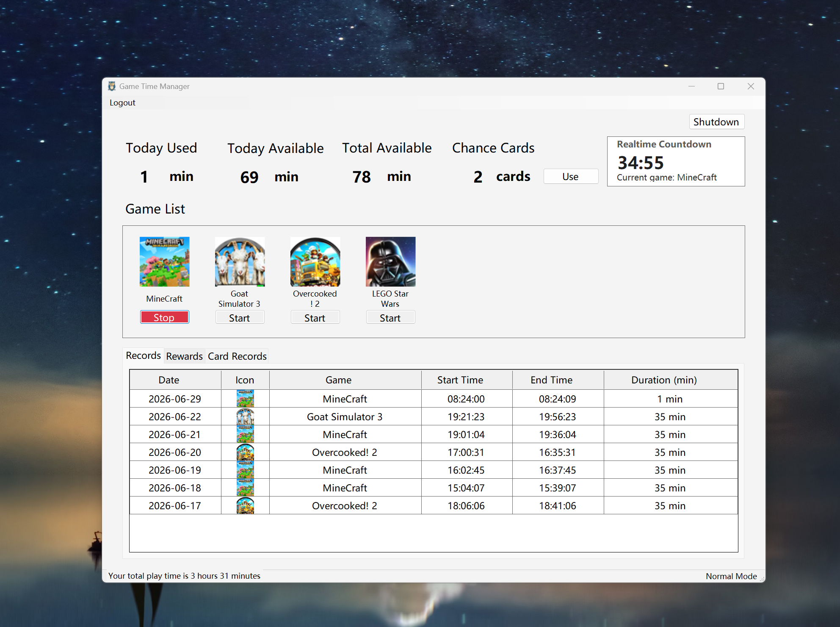The width and height of the screenshot is (840, 627).
Task: Click end time 19:36:04 cell
Action: [x=558, y=434]
